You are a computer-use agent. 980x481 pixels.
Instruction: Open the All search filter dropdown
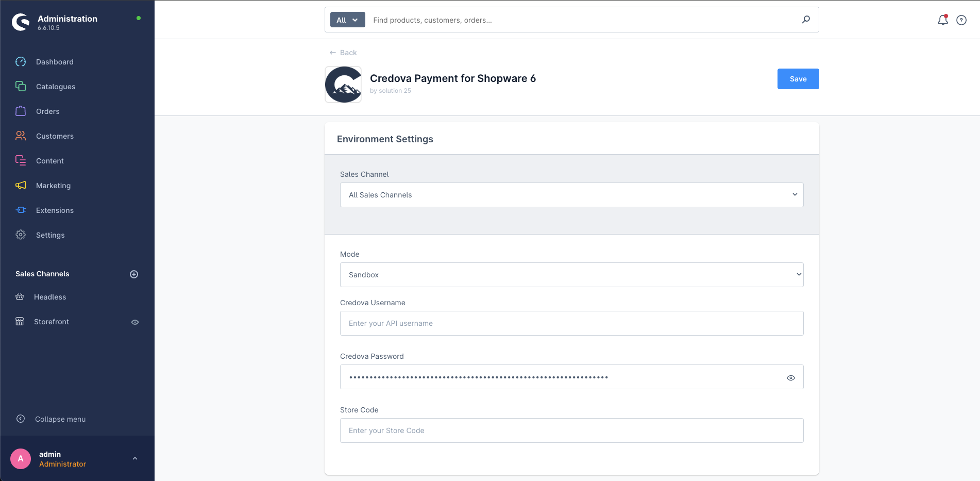(x=347, y=20)
